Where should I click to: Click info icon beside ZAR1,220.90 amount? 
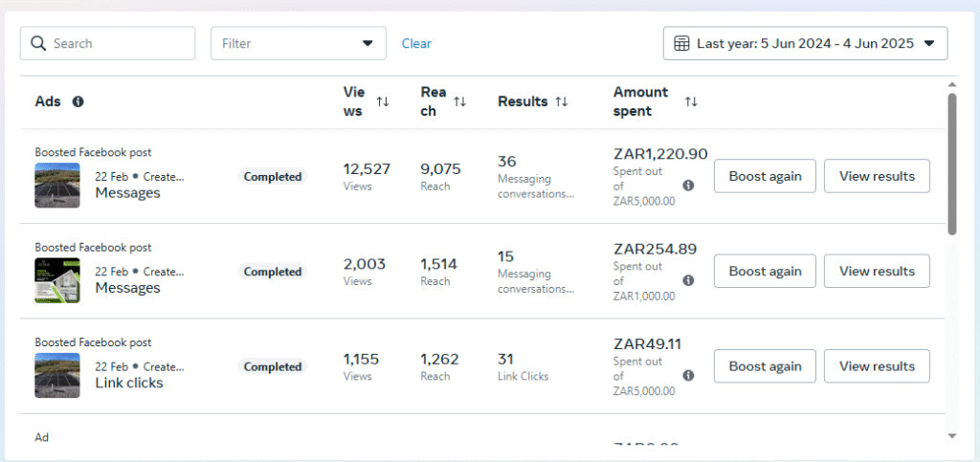(688, 186)
